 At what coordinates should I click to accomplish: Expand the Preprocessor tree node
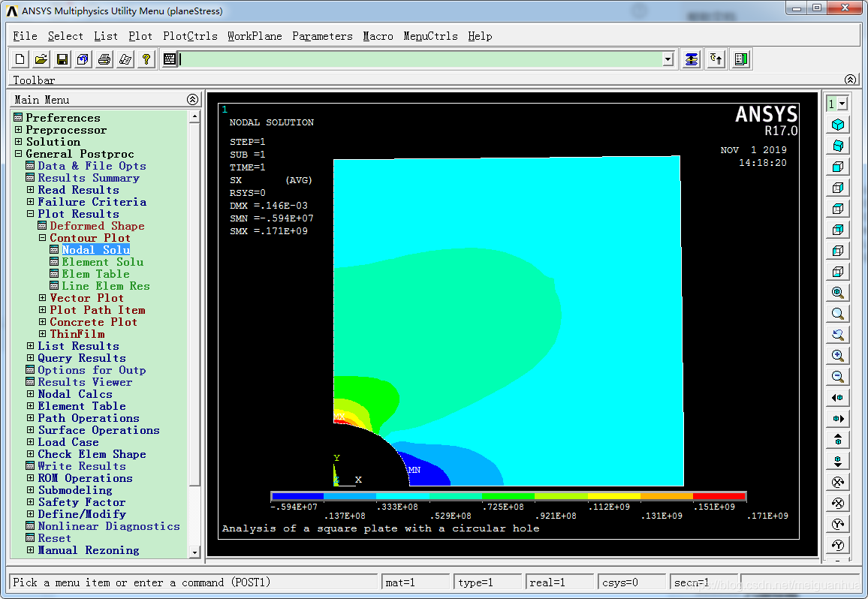pyautogui.click(x=18, y=130)
